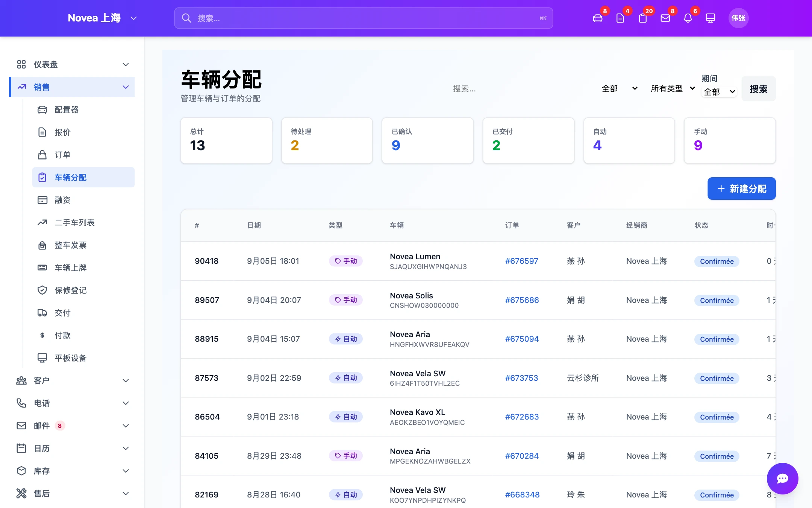The width and height of the screenshot is (812, 508).
Task: Click the 手动 type tag on row 89507
Action: pos(346,300)
